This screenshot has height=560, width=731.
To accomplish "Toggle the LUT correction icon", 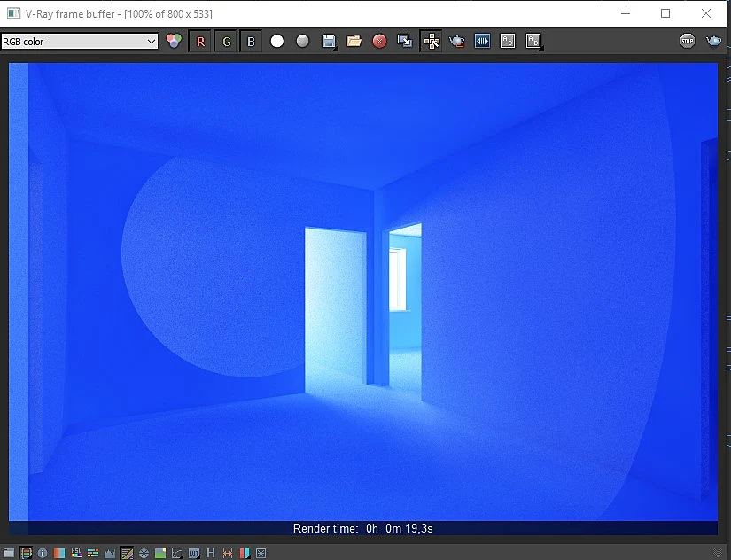I will 194,553.
